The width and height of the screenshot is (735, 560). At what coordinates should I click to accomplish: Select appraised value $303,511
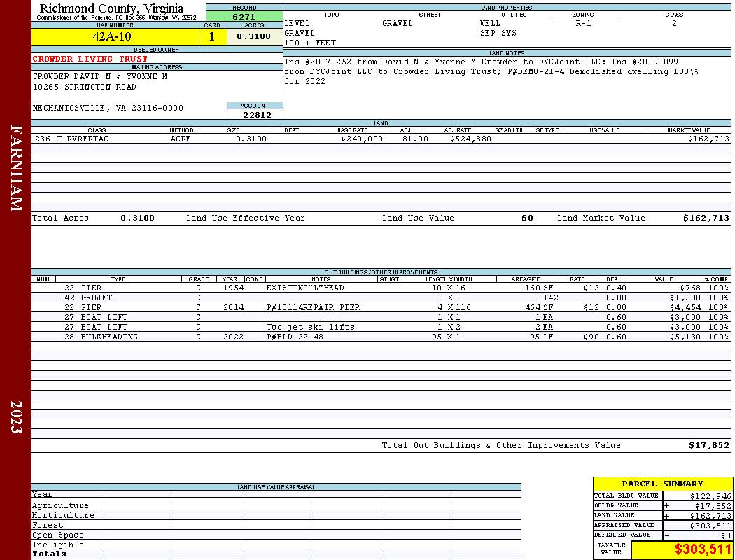[x=710, y=526]
